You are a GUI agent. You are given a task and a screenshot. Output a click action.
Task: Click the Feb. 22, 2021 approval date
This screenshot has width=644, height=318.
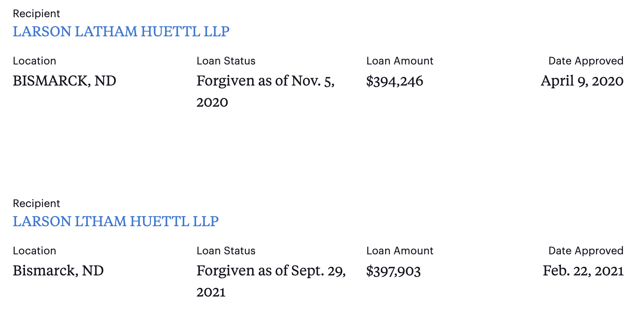pos(583,271)
